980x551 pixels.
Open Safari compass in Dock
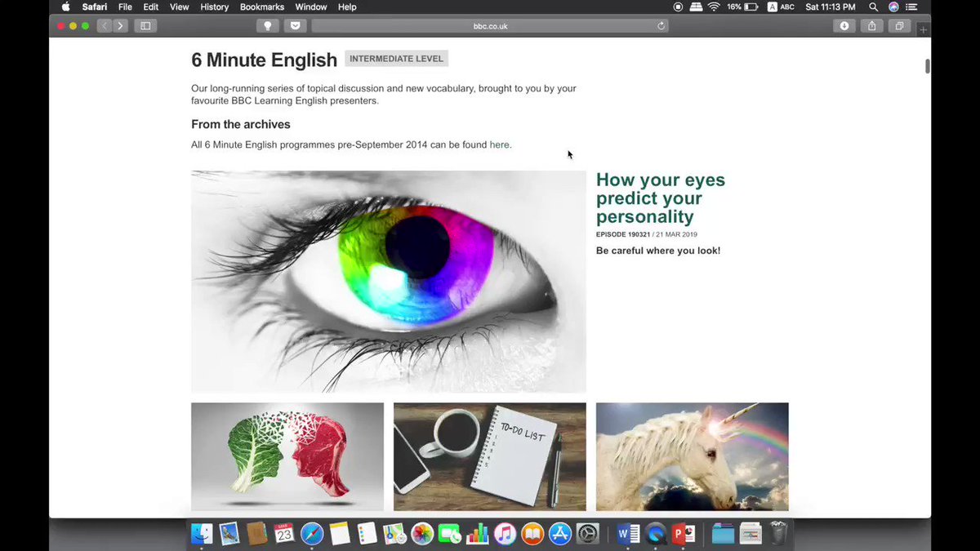(x=312, y=534)
